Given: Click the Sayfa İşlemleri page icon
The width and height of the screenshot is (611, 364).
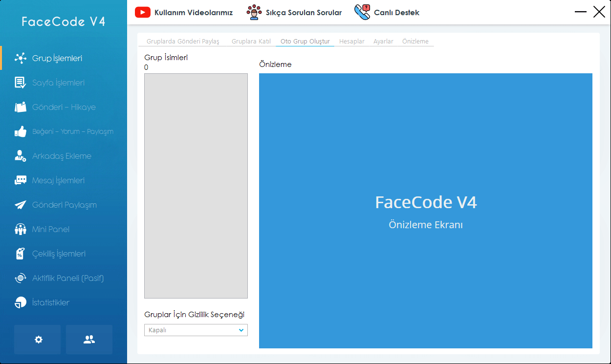Looking at the screenshot, I should tap(21, 83).
